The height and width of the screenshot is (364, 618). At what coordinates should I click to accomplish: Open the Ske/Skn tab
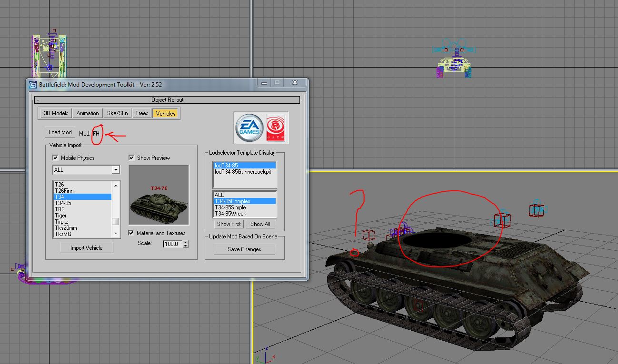pos(118,113)
